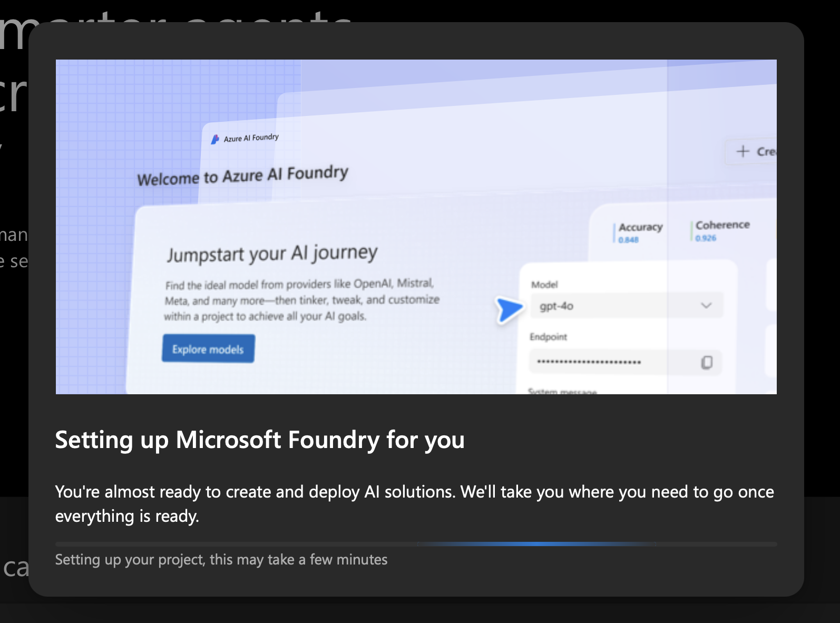Click the Coherence 0.926 metric in illustration
The image size is (840, 623).
[x=720, y=230]
